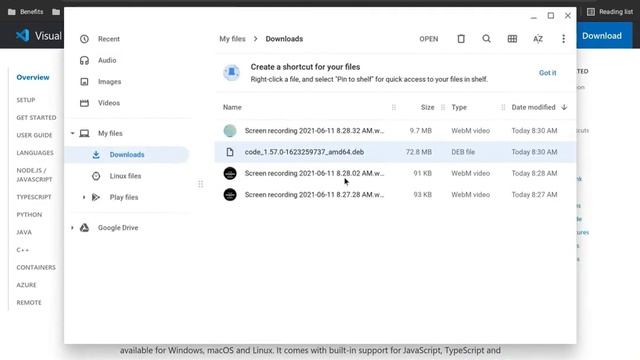The image size is (640, 360).
Task: Click the Play files store icon
Action: pyautogui.click(x=96, y=197)
